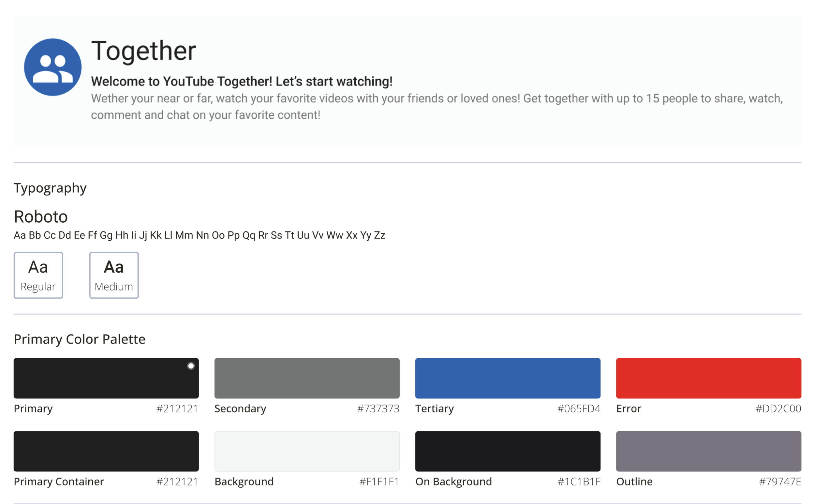
Task: Choose the blue Tertiary color swatch
Action: [507, 378]
